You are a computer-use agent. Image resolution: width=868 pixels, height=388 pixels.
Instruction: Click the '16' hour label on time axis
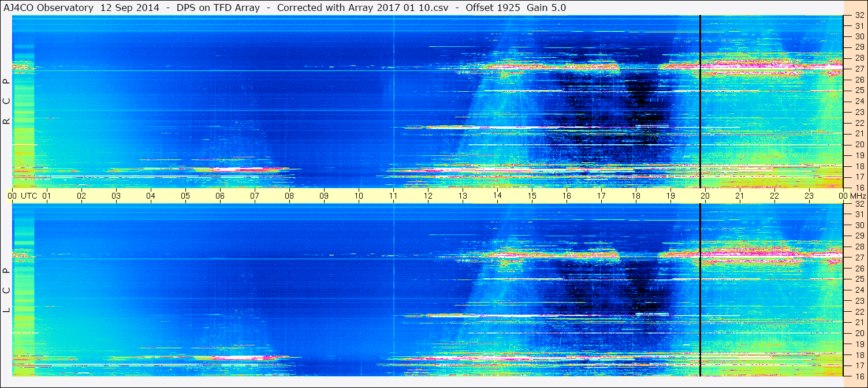click(x=567, y=196)
